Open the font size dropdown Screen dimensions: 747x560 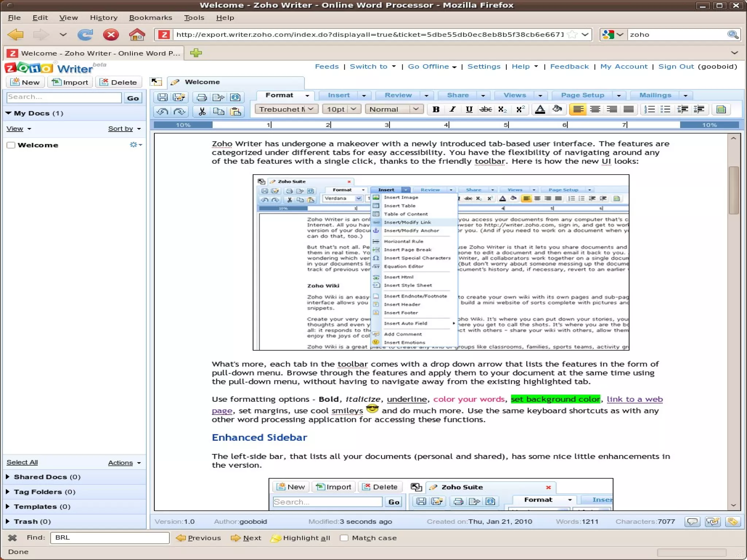(x=342, y=109)
